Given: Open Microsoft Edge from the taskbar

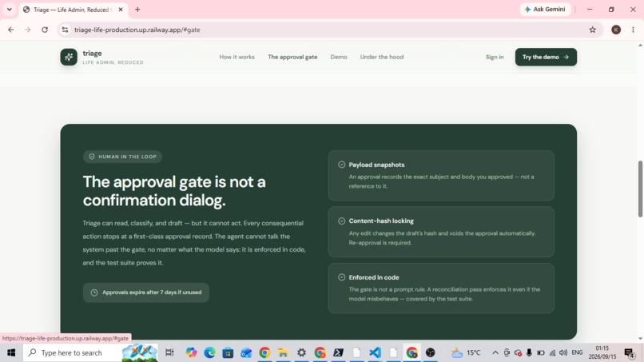Looking at the screenshot, I should [209, 352].
